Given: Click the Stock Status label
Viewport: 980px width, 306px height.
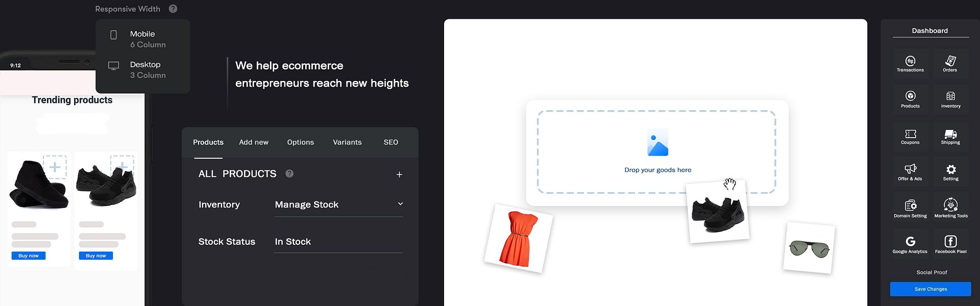Looking at the screenshot, I should pos(227,242).
